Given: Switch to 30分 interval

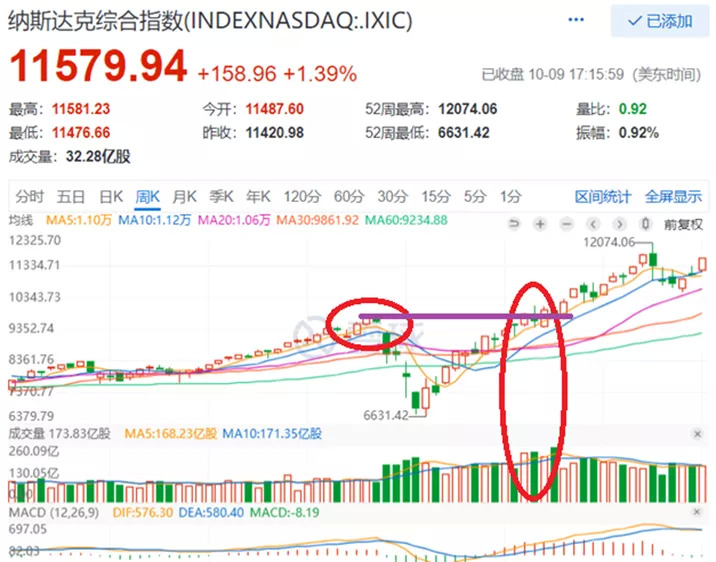Looking at the screenshot, I should pyautogui.click(x=393, y=197).
